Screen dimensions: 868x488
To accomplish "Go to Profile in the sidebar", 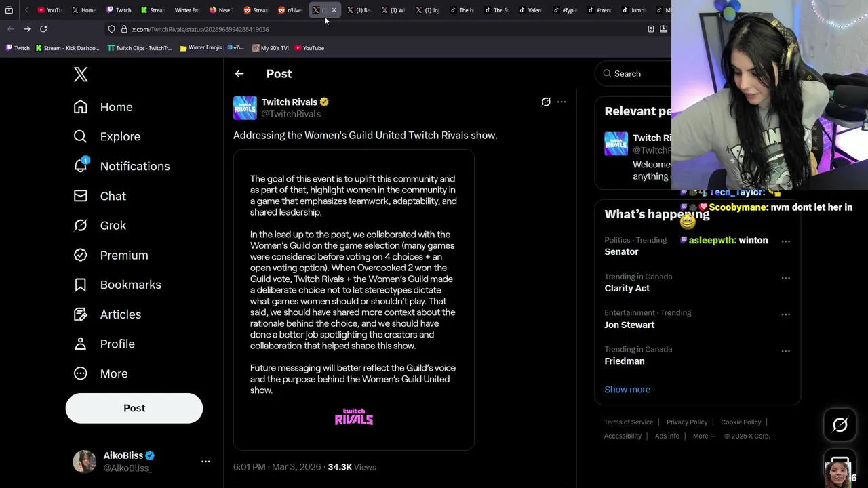I will (104, 344).
